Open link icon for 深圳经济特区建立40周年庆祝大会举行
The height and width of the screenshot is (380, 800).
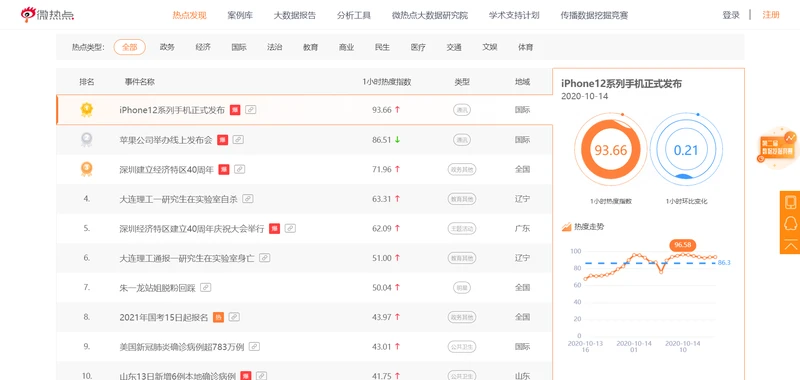coord(290,228)
